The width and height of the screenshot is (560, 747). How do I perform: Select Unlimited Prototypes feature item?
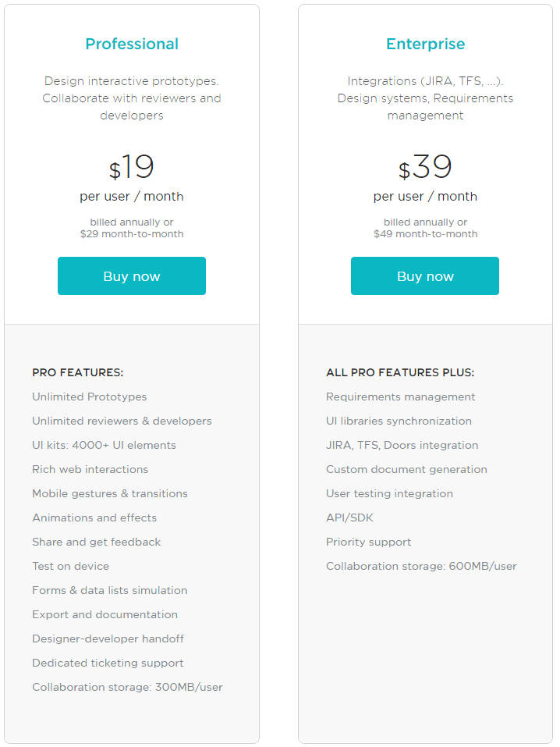point(89,397)
